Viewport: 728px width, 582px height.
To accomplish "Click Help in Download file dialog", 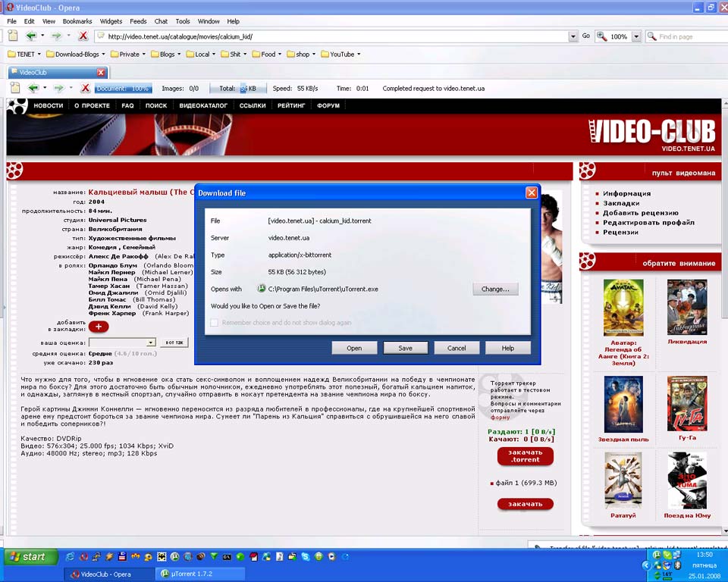I will 508,348.
